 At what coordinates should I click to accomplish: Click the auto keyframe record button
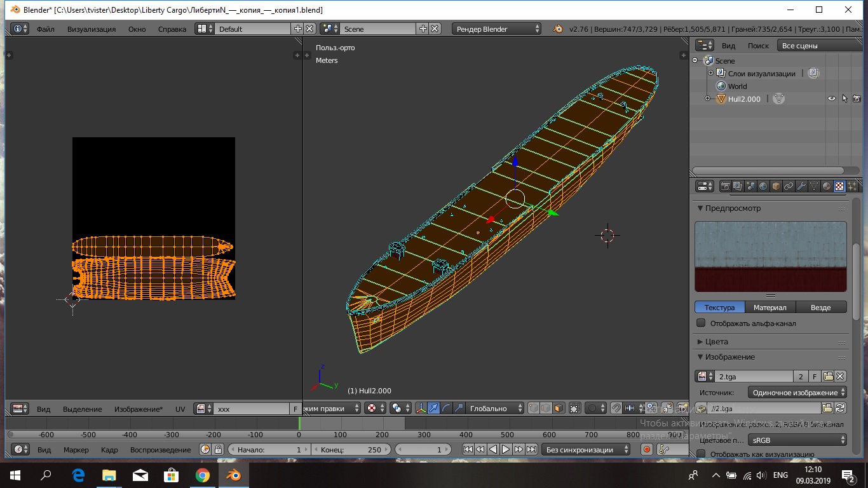coord(647,449)
